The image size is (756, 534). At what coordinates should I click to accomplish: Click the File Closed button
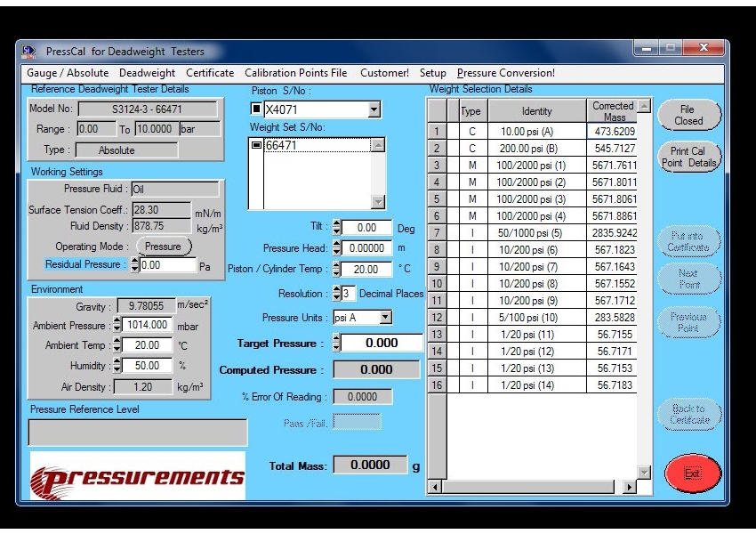pos(688,116)
